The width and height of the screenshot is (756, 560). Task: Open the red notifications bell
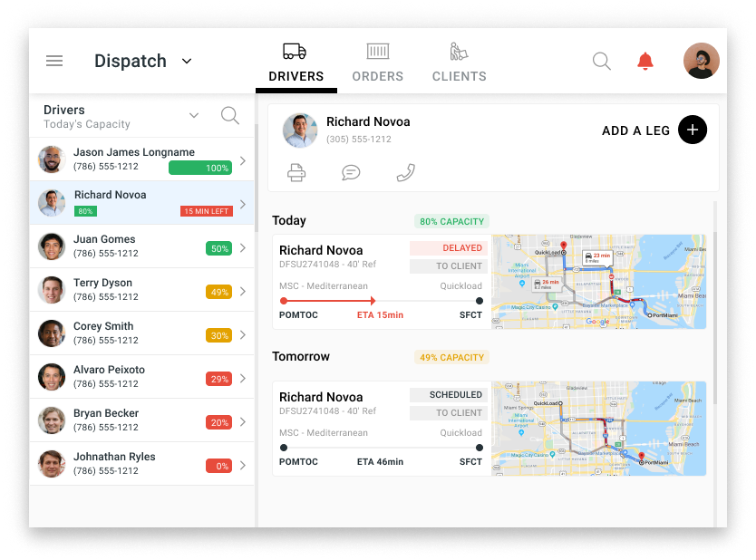645,61
